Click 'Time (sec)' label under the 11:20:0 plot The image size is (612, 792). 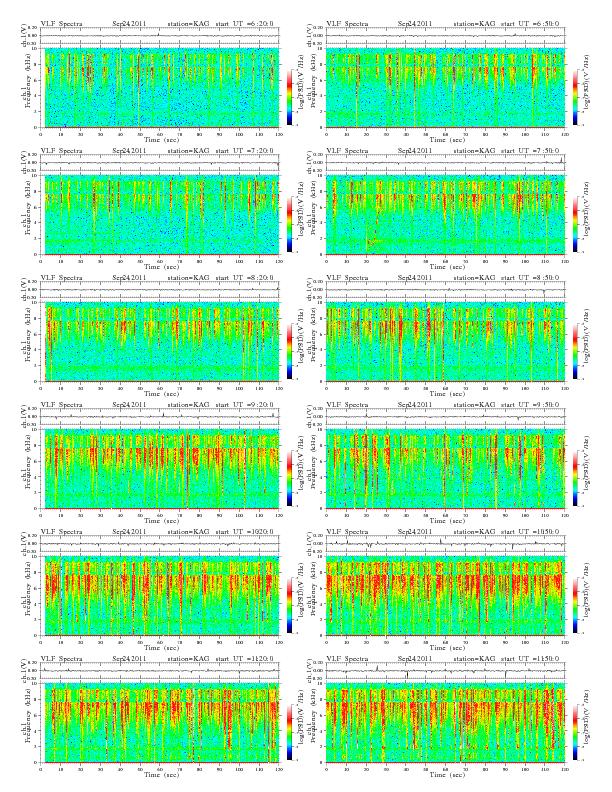tap(162, 774)
